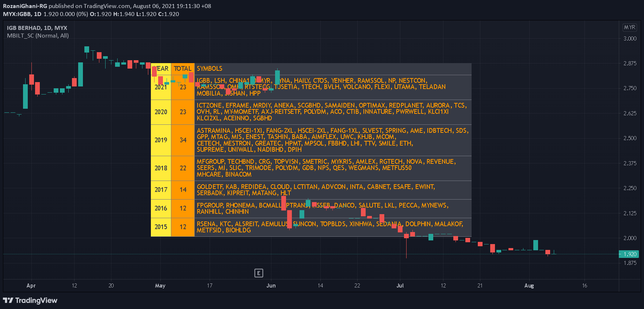Click total 14 in the 2017 row
This screenshot has width=644, height=309.
tap(183, 190)
